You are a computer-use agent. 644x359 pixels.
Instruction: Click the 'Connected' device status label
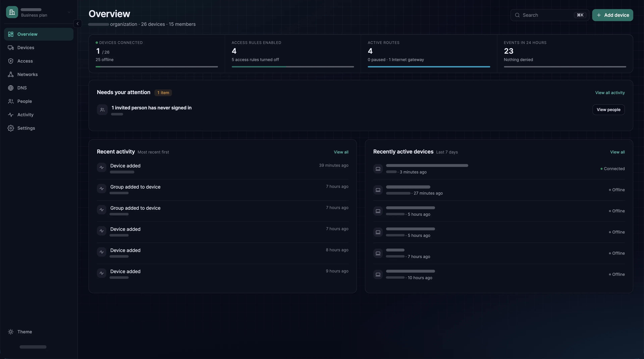click(x=612, y=169)
